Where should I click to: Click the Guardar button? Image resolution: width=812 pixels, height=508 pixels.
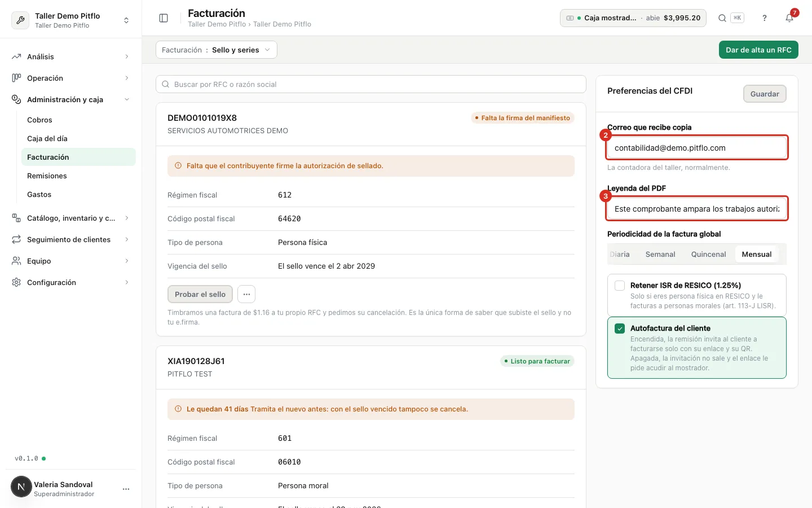coord(765,94)
